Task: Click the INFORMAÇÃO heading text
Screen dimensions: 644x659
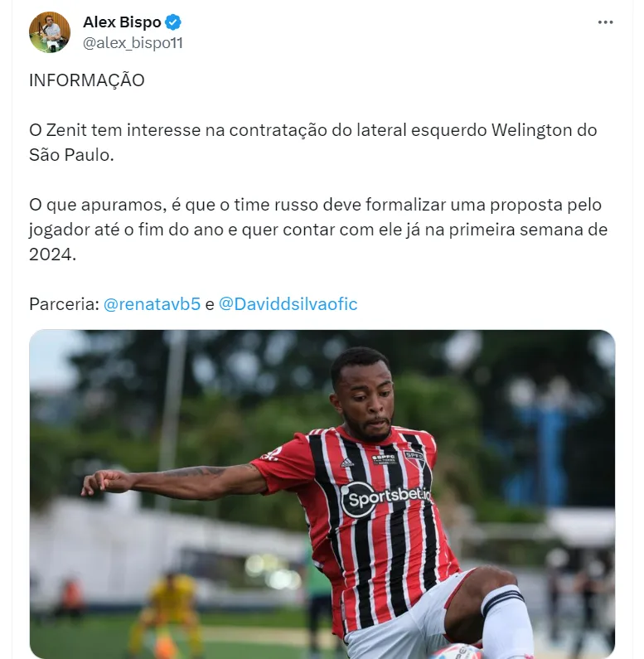Action: point(86,80)
